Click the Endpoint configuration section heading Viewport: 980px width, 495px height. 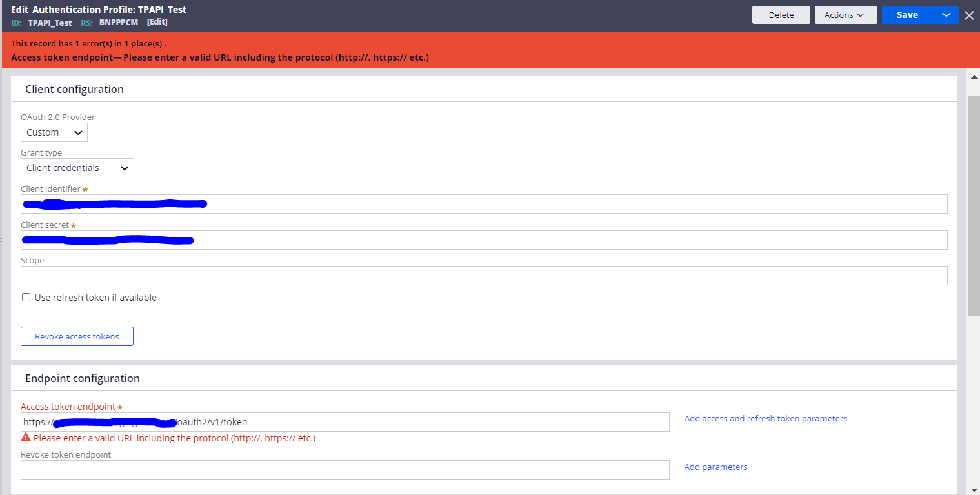pyautogui.click(x=83, y=378)
